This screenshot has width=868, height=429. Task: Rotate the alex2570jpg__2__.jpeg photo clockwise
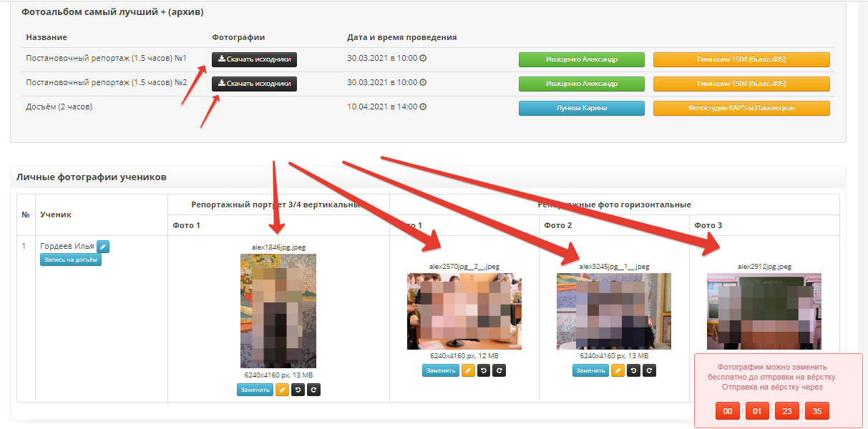coord(499,370)
